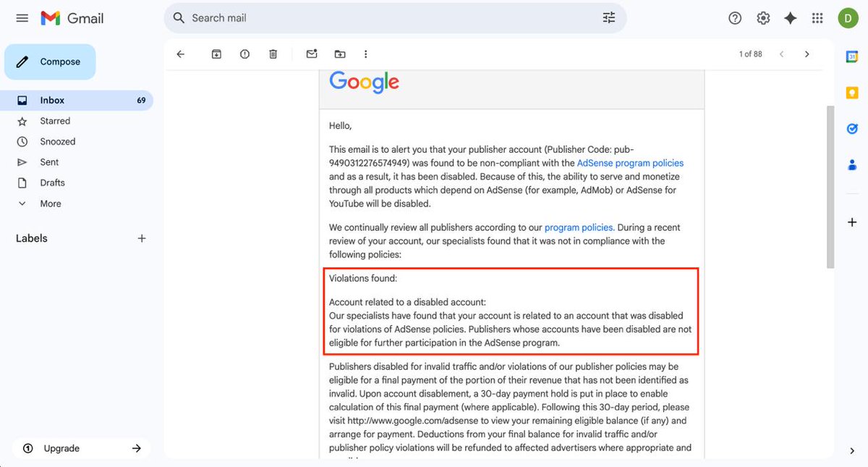
Task: Click the "Labels" section heading
Action: click(x=32, y=238)
